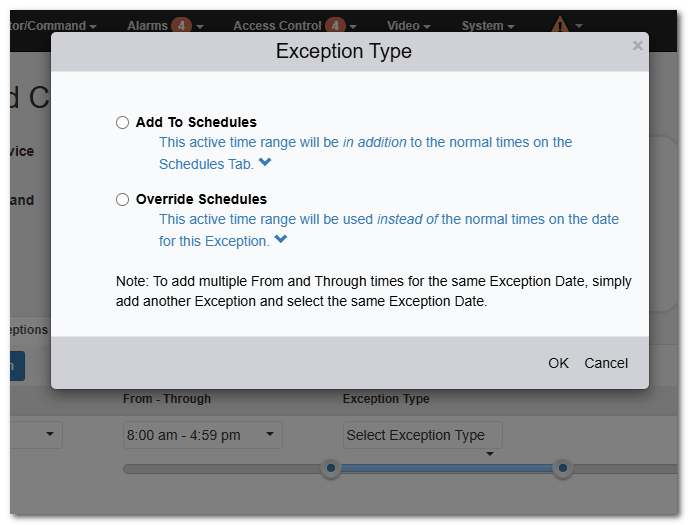Click the Exception Type dialog title
Viewport: 688px width, 525px height.
coord(344,51)
